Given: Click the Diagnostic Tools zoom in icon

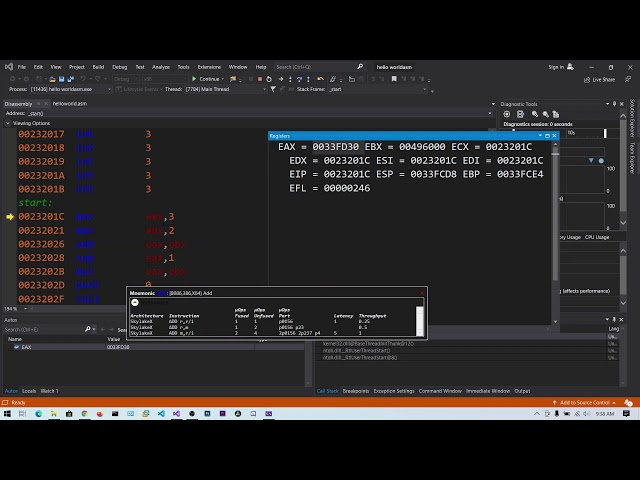Looking at the screenshot, I should (535, 114).
